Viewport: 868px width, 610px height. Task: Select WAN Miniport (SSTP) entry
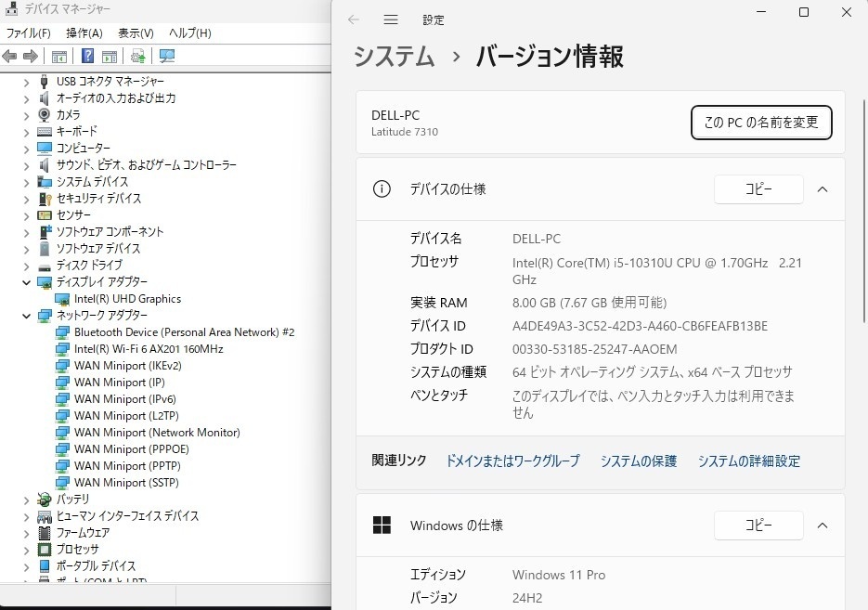[126, 482]
